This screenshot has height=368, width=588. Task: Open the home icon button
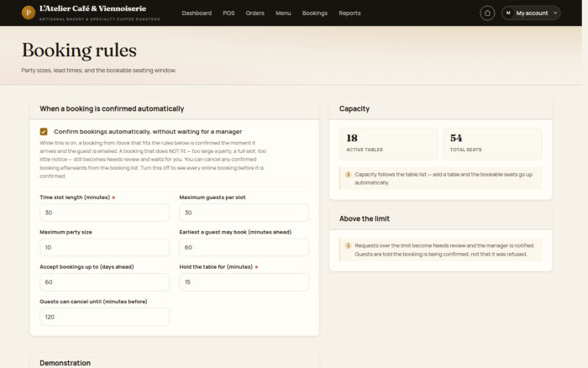[487, 13]
